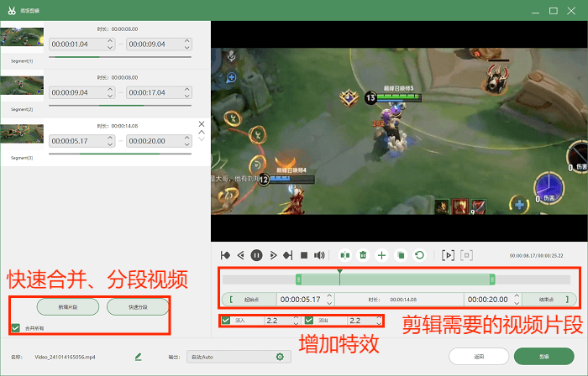Step forward one frame

[273, 255]
